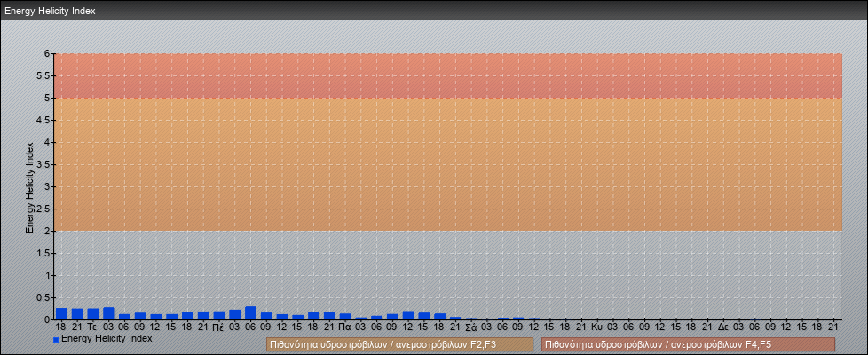Click y-axis value 3
868x355 pixels.
(48, 186)
